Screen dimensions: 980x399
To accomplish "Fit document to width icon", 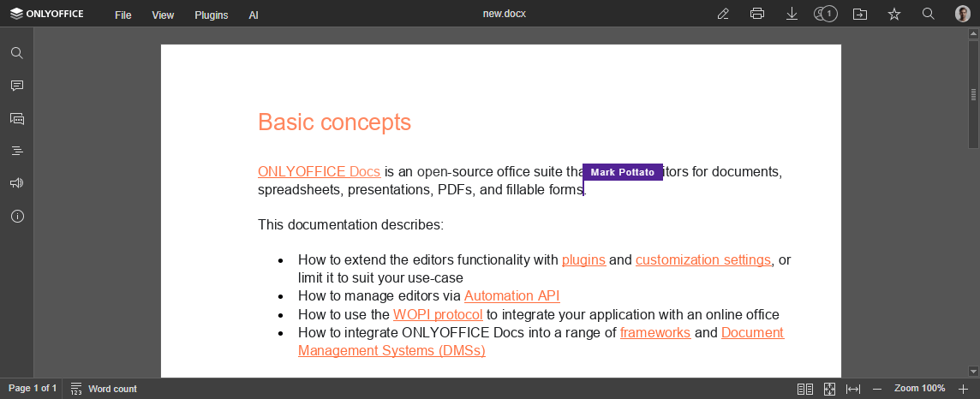I will click(x=853, y=389).
